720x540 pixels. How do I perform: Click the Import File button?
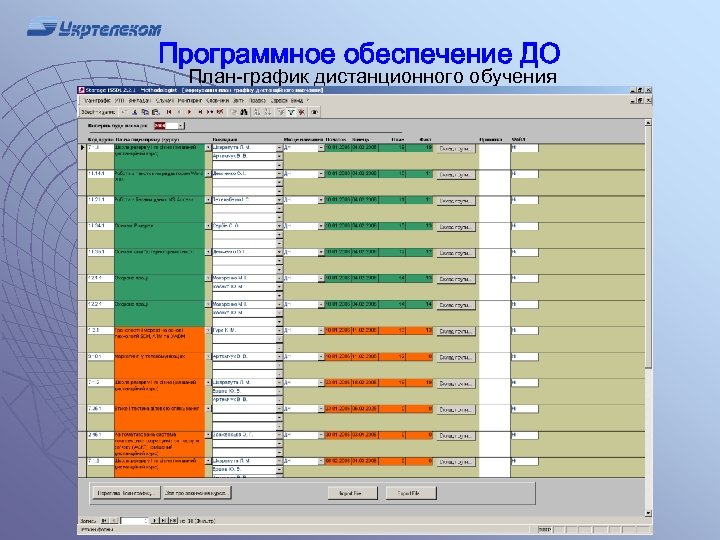pos(353,493)
